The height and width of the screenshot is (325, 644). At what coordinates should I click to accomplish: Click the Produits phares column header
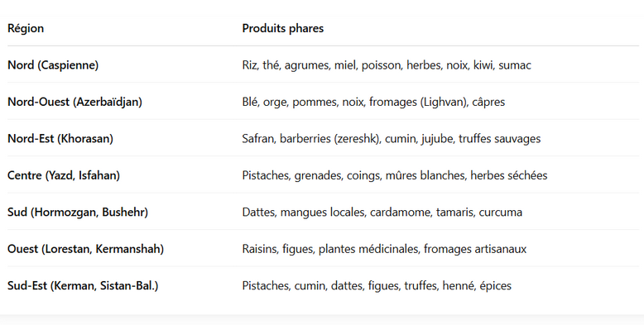coord(282,28)
